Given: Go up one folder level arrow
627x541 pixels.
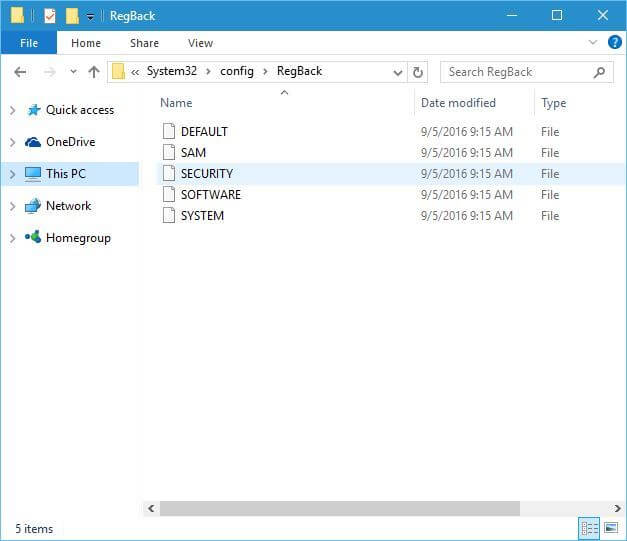Looking at the screenshot, I should pyautogui.click(x=94, y=72).
